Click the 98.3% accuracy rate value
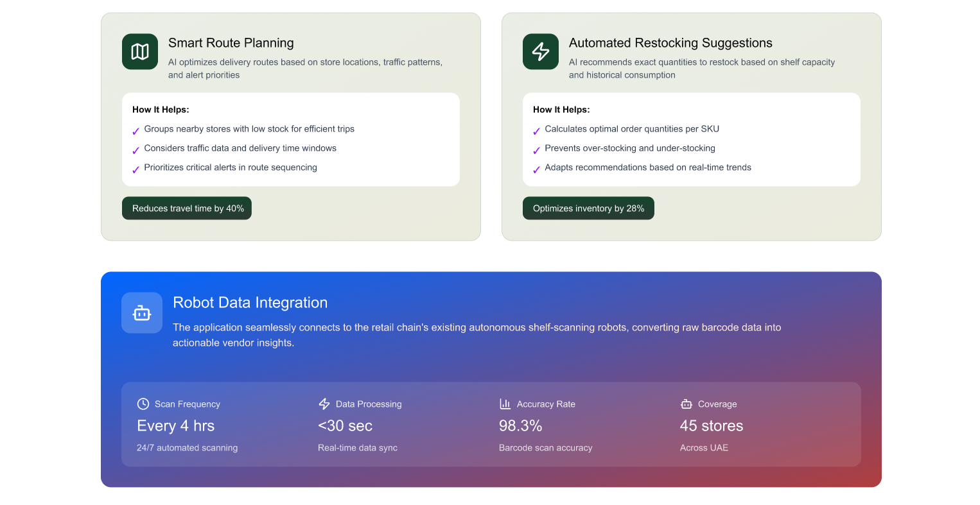The width and height of the screenshot is (980, 505). point(520,426)
